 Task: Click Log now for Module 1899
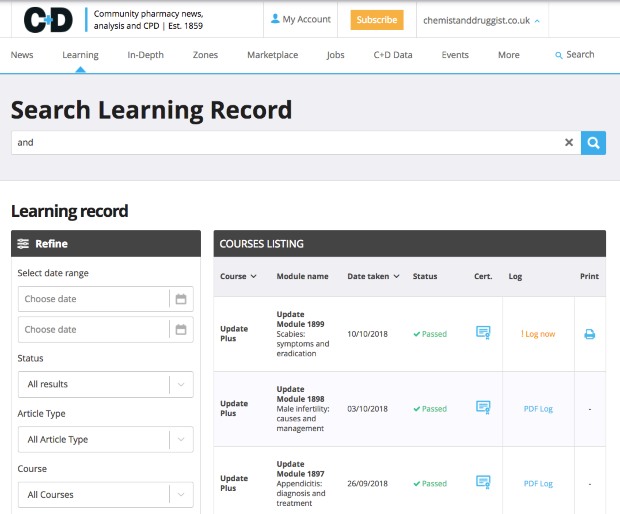538,334
